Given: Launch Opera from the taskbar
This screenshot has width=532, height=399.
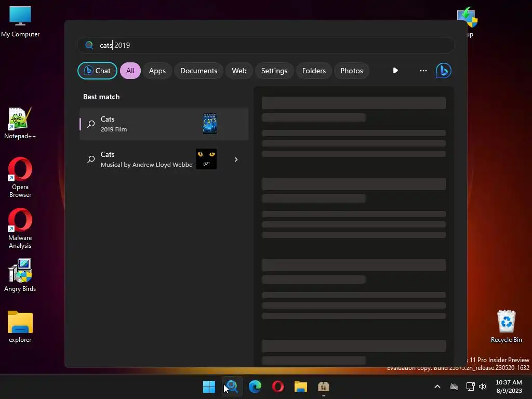Looking at the screenshot, I should pos(278,387).
